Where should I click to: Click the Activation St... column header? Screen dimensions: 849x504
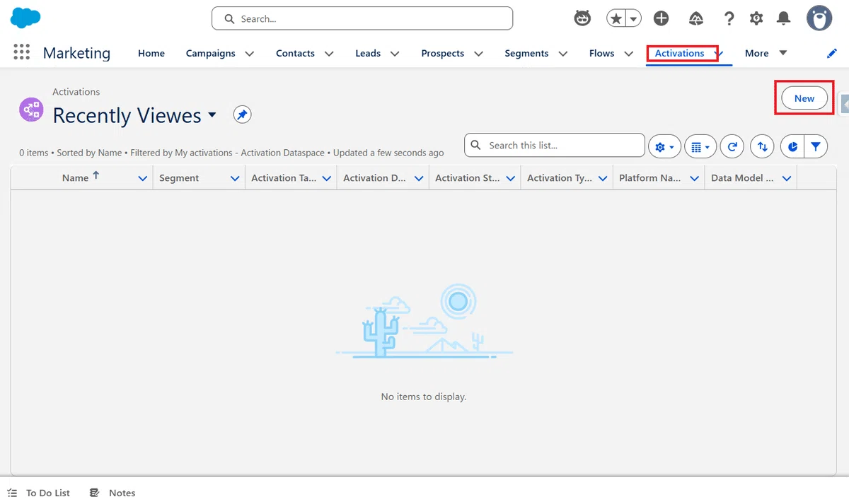click(468, 178)
